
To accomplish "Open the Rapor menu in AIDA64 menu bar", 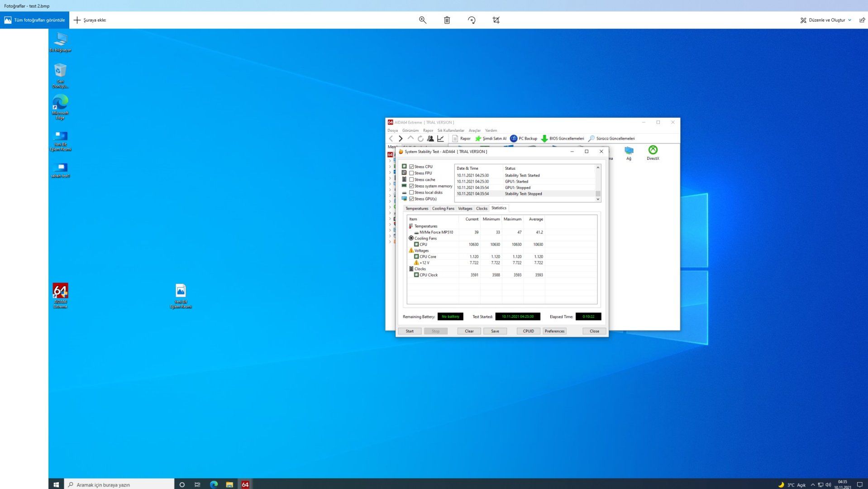I will pos(428,130).
